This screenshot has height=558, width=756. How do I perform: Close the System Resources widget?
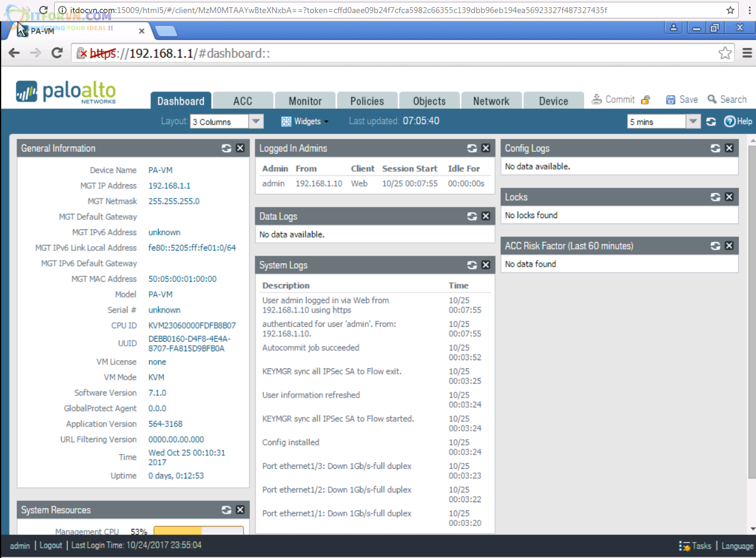(x=240, y=510)
